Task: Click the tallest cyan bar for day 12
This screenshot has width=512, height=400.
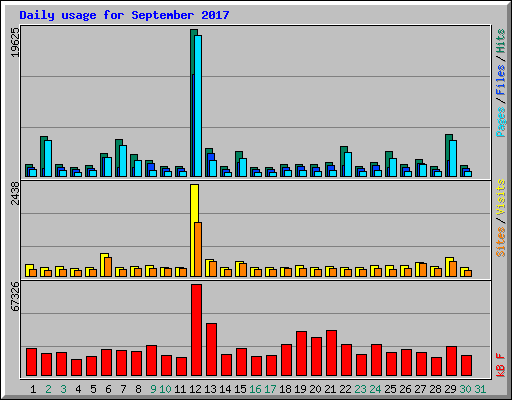Action: [198, 106]
